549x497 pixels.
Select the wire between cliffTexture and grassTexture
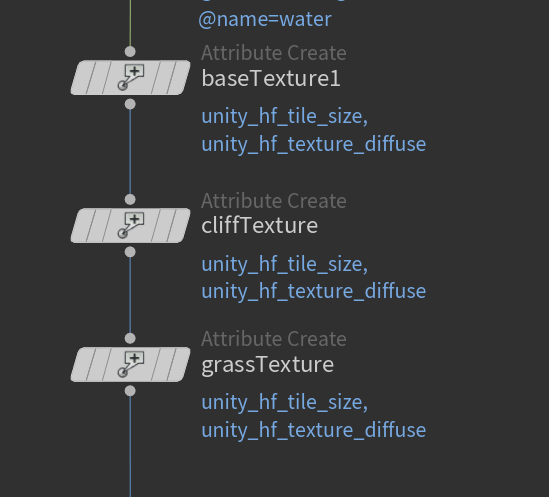tap(130, 295)
